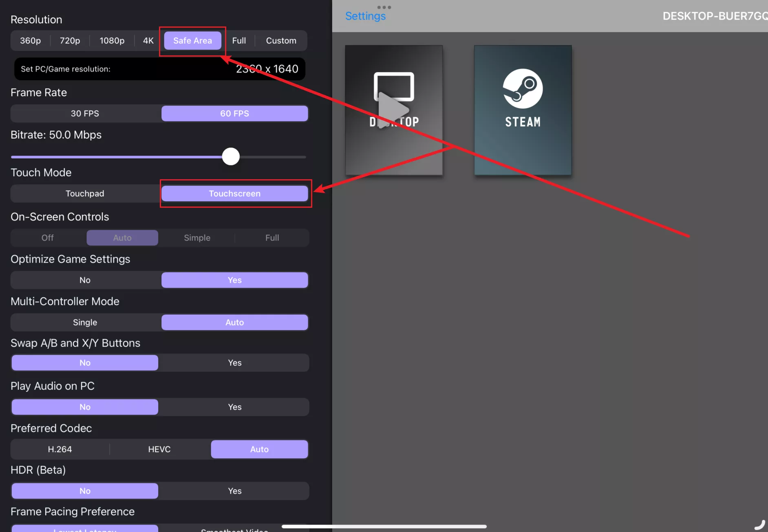The height and width of the screenshot is (532, 768).
Task: Click the Steam logo icon
Action: [x=523, y=88]
